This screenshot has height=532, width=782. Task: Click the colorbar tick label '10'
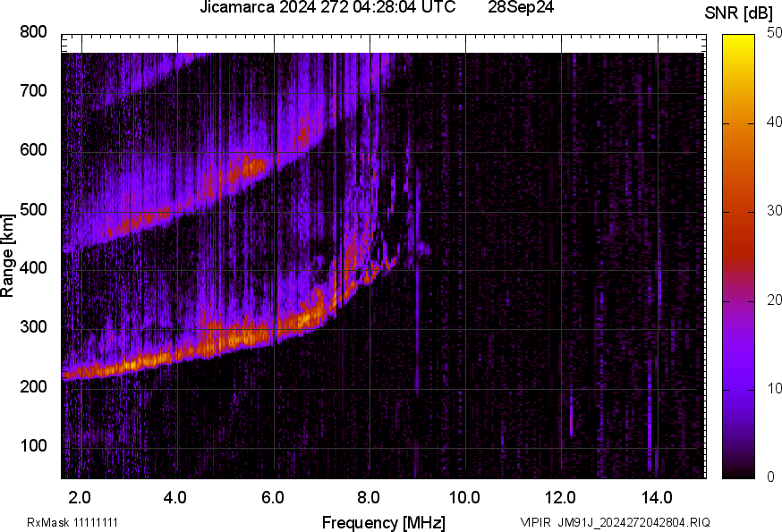[x=774, y=389]
